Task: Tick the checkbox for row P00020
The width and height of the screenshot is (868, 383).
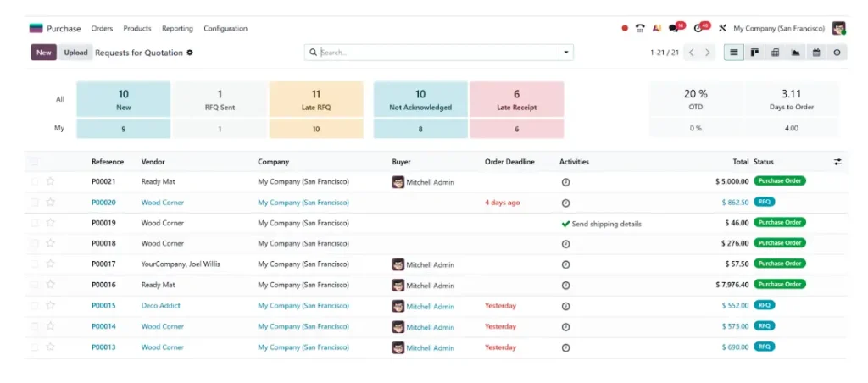Action: pyautogui.click(x=34, y=202)
